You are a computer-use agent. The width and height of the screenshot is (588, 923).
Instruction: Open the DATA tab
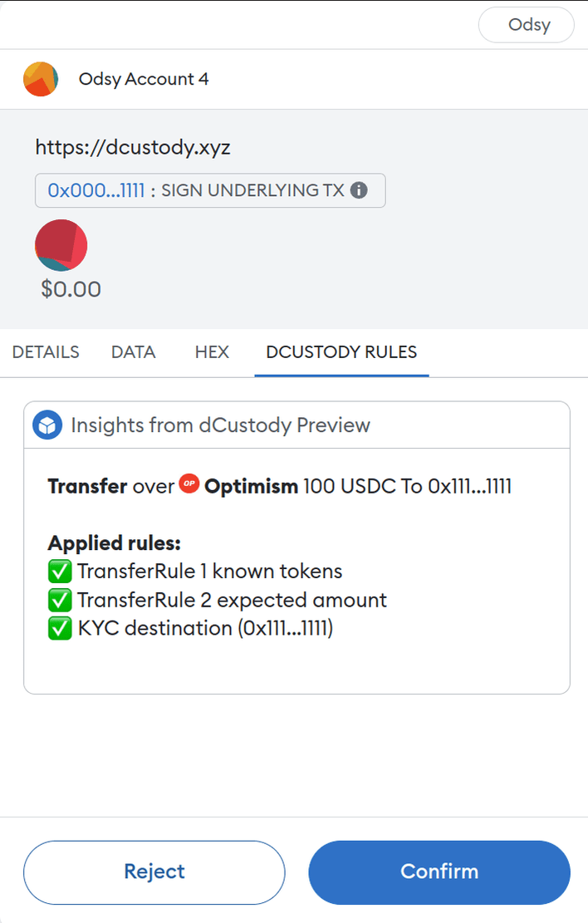click(133, 352)
